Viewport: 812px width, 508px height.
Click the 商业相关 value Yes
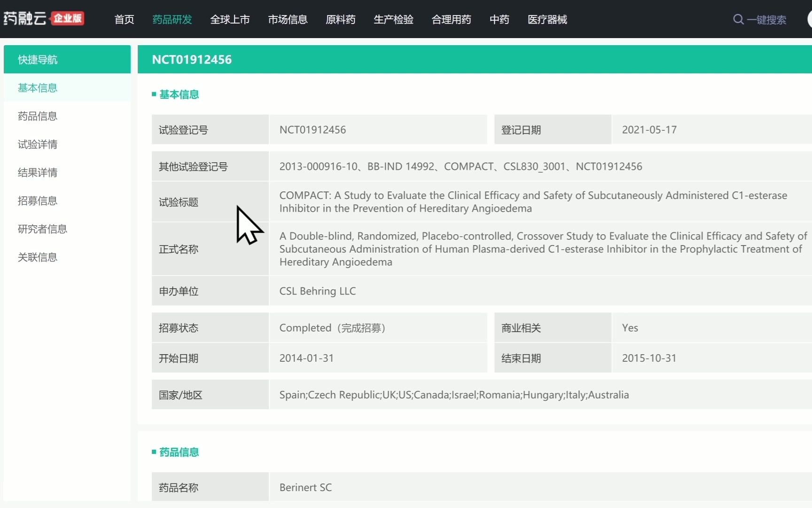630,328
